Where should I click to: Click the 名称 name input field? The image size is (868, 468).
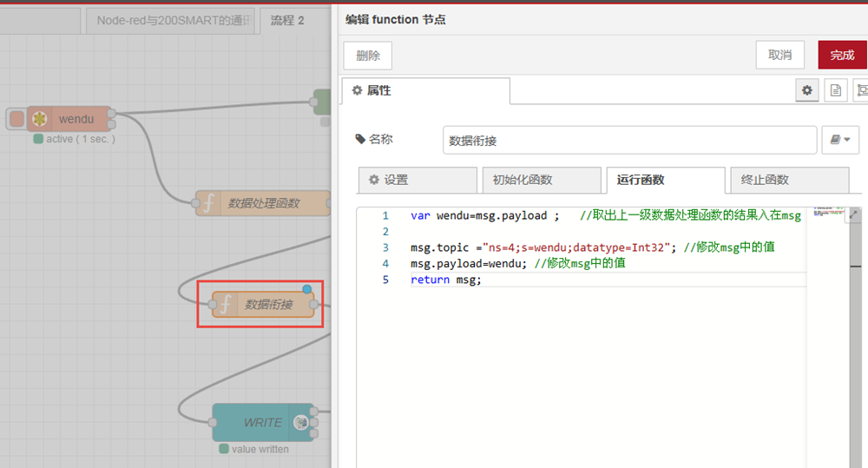pos(629,140)
